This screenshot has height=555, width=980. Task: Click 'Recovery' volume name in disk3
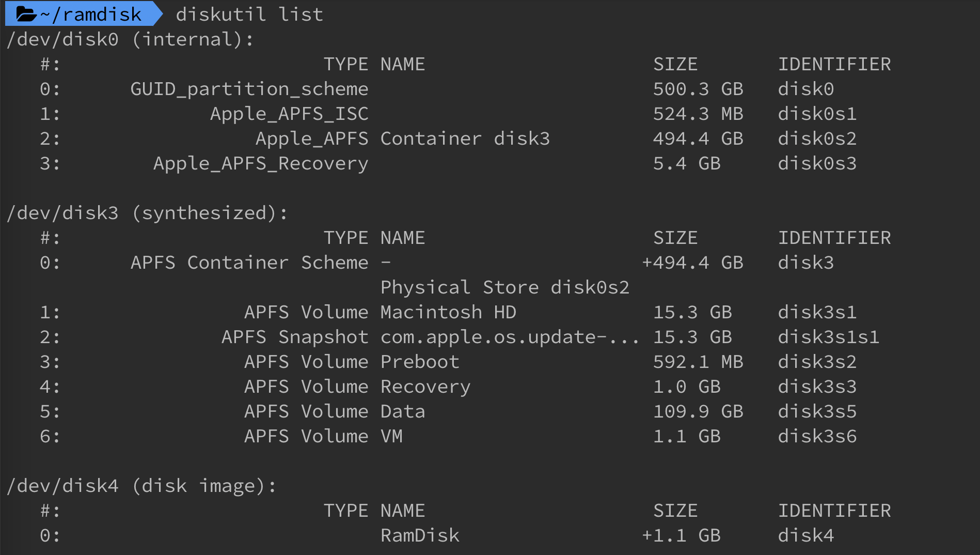point(425,387)
